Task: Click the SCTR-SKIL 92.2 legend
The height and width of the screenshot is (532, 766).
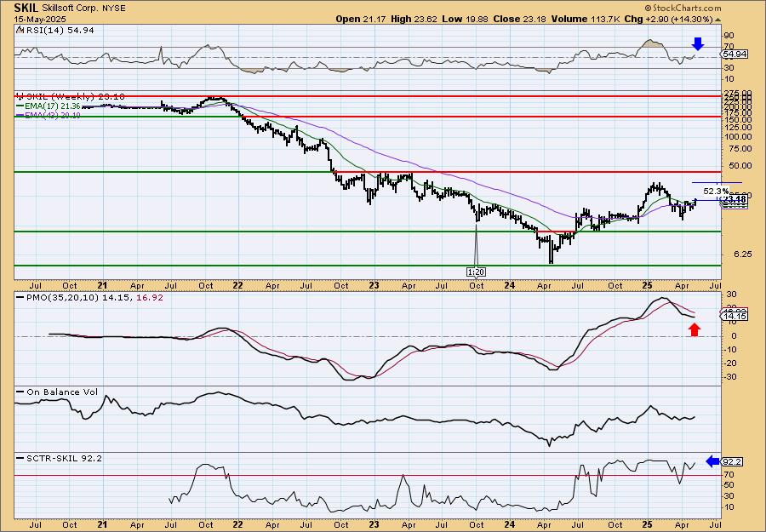Action: tap(59, 458)
